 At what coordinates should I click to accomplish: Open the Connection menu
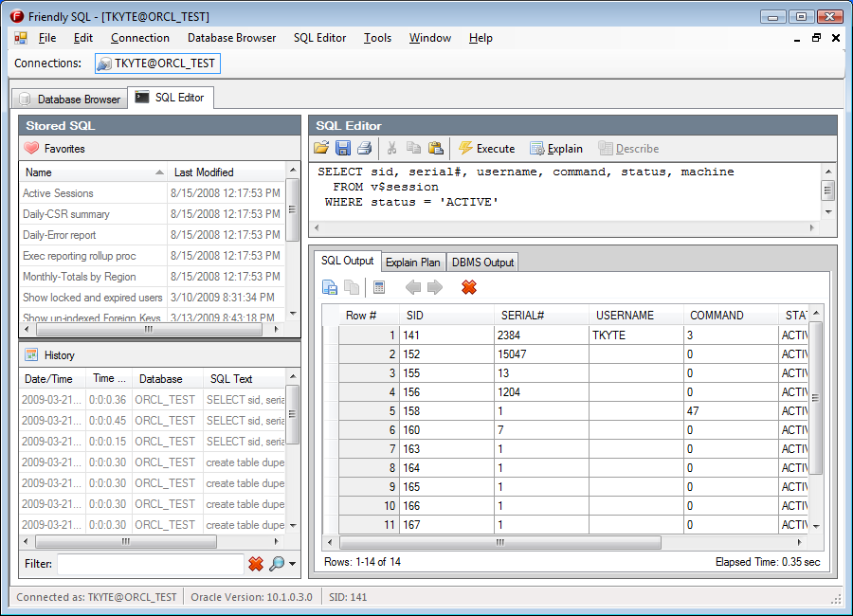(x=140, y=38)
